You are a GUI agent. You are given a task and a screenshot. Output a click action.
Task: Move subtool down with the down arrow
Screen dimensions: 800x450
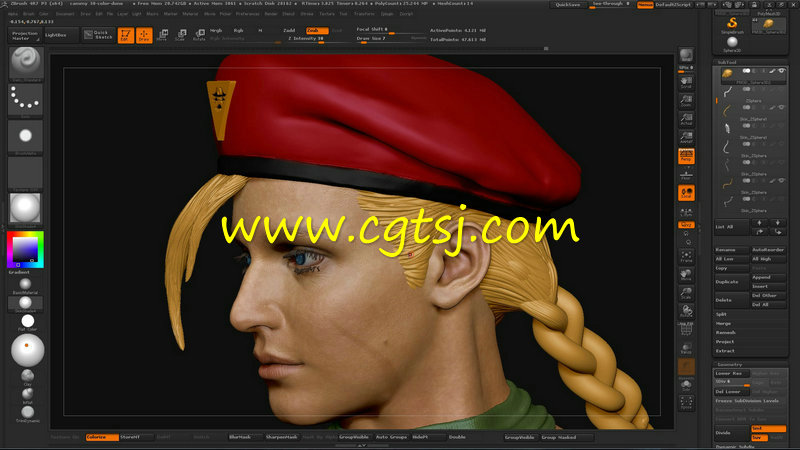coord(778,223)
